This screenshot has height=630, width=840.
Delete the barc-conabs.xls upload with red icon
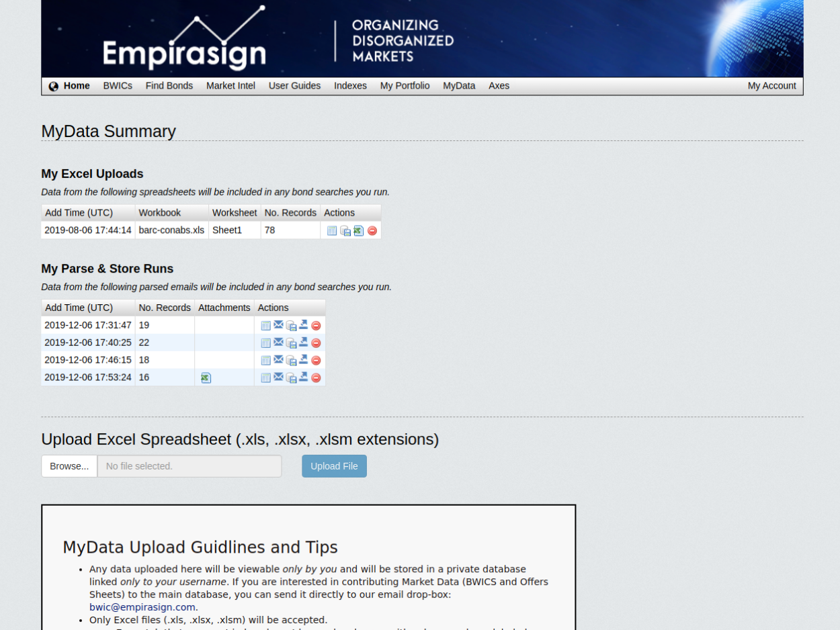point(372,231)
